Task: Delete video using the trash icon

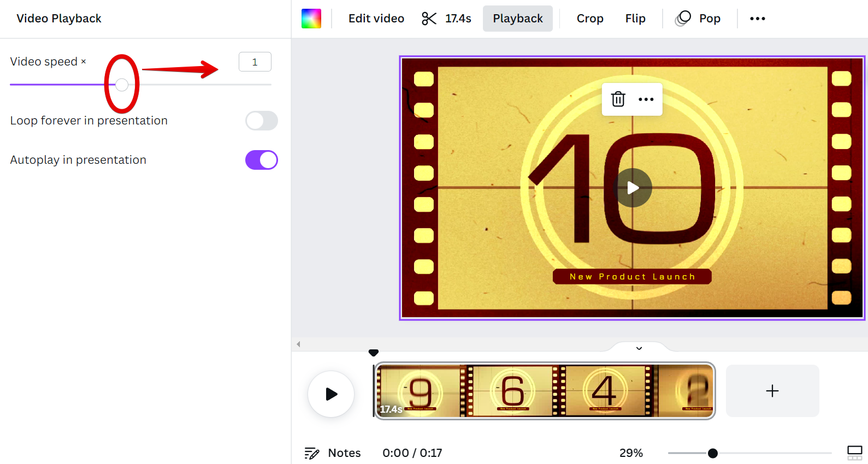Action: (618, 99)
